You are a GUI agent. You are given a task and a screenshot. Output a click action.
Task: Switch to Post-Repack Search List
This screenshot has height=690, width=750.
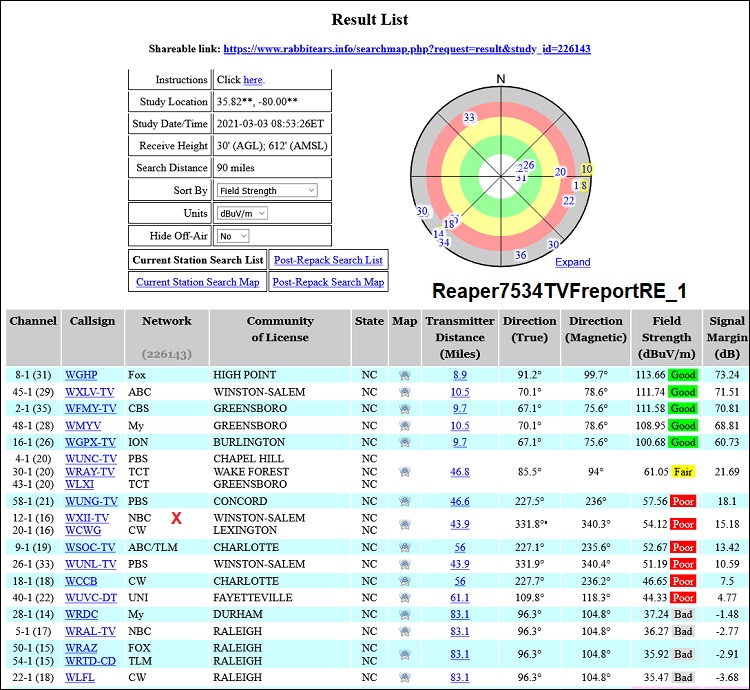pos(328,260)
